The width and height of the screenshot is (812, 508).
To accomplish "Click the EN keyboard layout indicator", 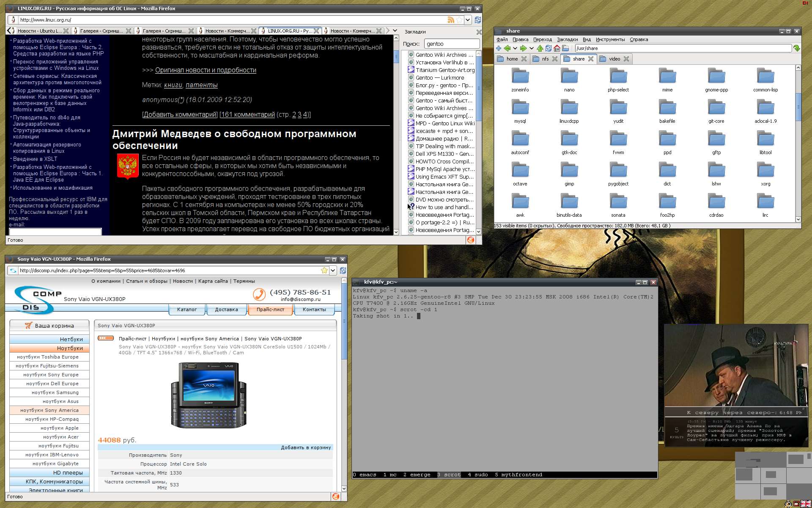I will click(x=805, y=3).
